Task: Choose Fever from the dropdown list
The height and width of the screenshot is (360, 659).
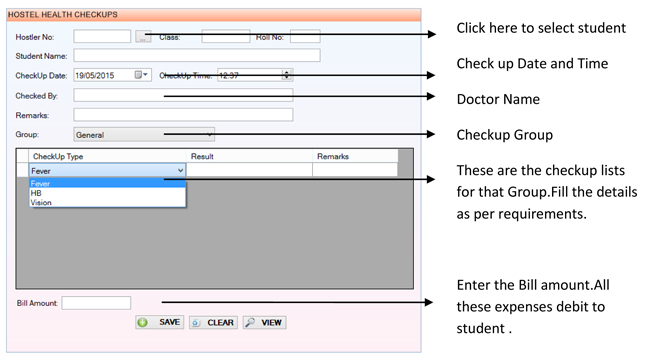Action: click(108, 184)
